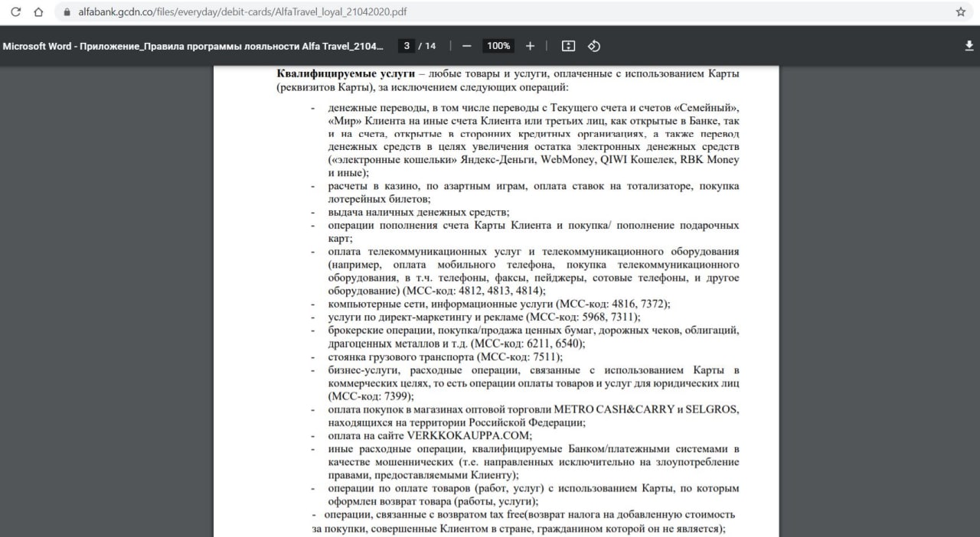This screenshot has height=537, width=980.
Task: Click the line "за покупки, совершенные Клиентом в стране"
Action: [518, 529]
